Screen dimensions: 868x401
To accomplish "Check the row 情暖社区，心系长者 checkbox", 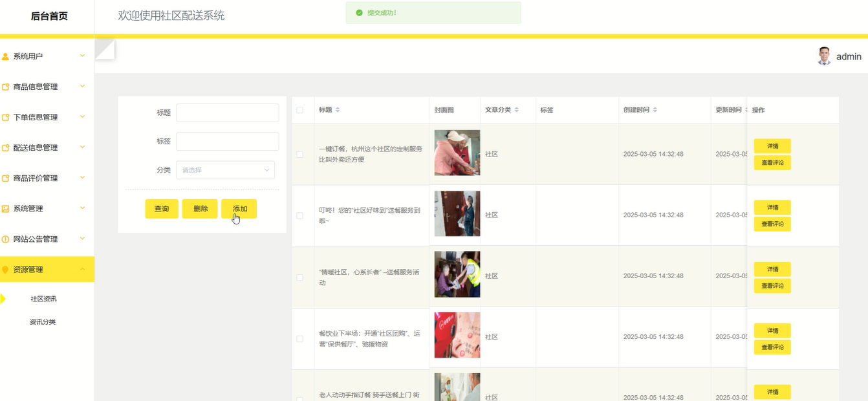I will tap(299, 277).
